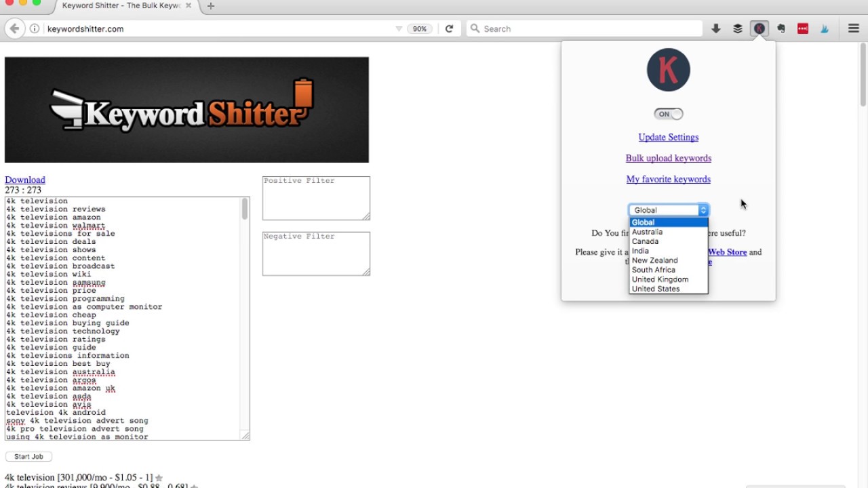Click '4k television walmart' in keyword list
The width and height of the screenshot is (868, 488).
pos(56,226)
